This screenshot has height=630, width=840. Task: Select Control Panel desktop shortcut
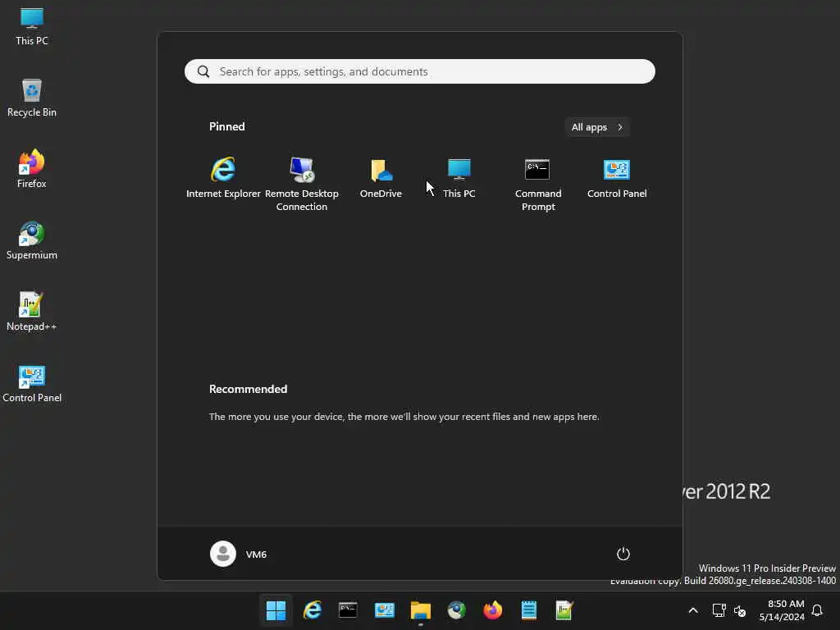(32, 384)
